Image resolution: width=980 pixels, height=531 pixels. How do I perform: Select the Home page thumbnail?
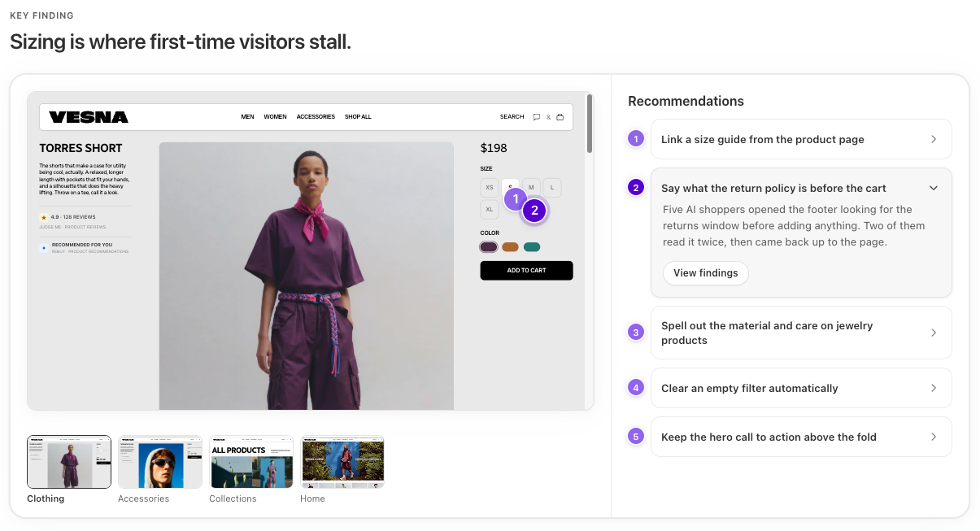click(x=342, y=462)
